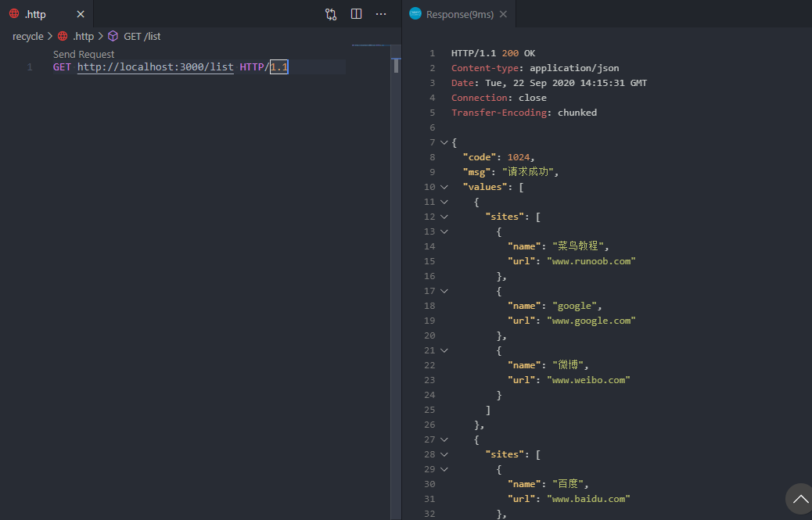This screenshot has width=812, height=520.
Task: Click the globe icon in the breadcrumb
Action: 63,36
